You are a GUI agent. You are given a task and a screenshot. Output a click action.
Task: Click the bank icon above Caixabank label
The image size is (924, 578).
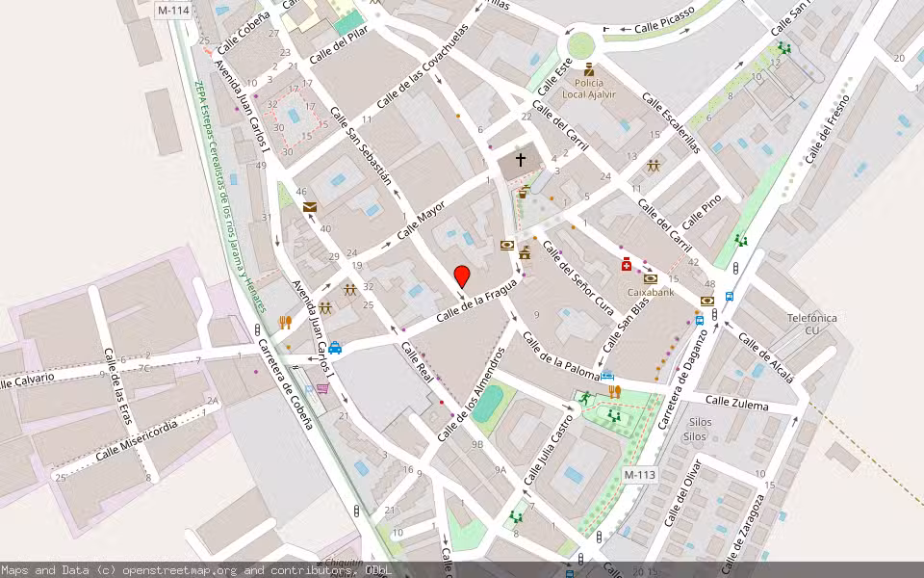[x=651, y=279]
